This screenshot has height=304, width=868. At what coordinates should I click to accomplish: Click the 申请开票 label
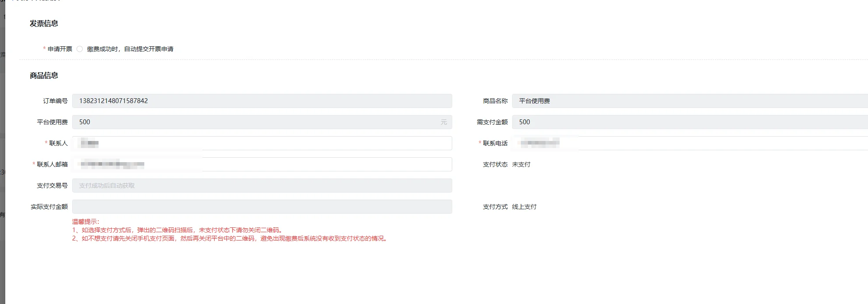60,49
